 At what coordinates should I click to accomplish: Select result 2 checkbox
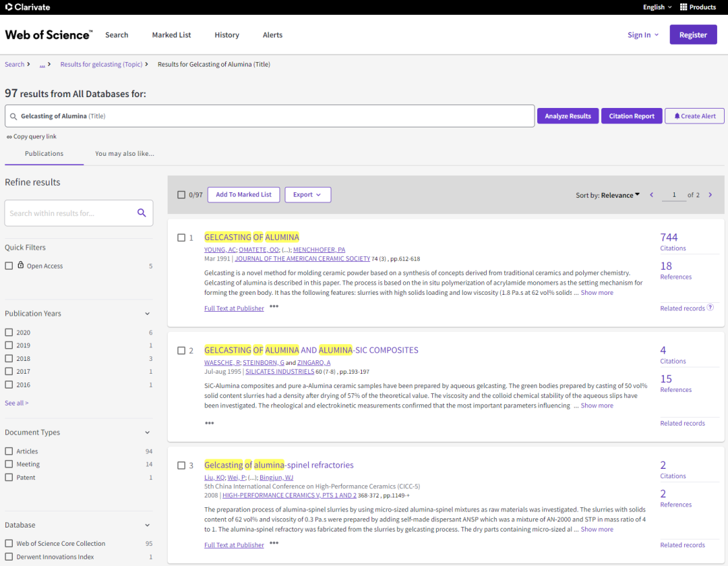pos(181,350)
